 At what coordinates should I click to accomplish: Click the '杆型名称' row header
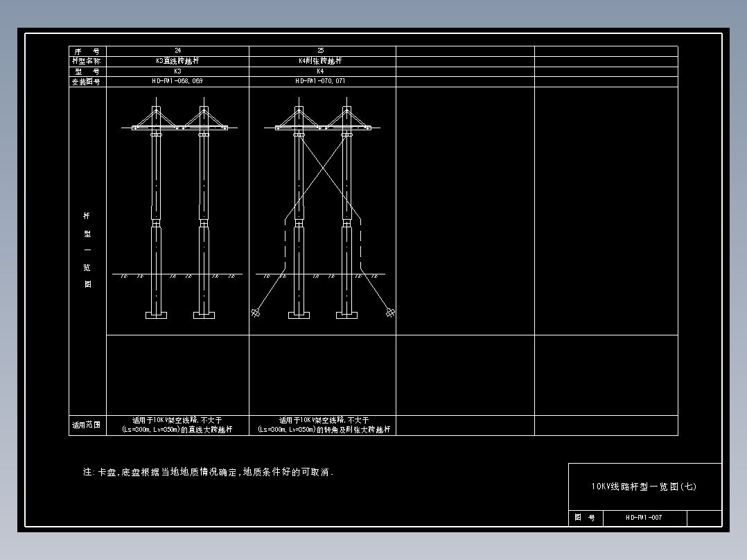(x=87, y=62)
